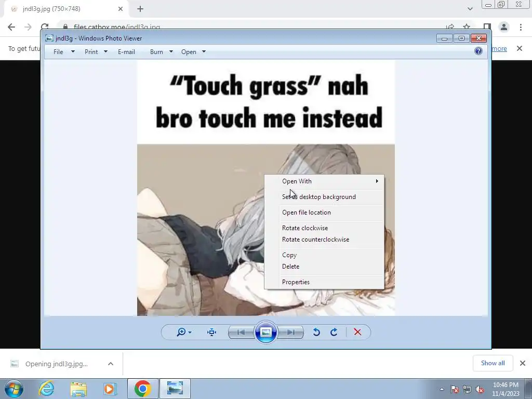Reload the Chrome page

click(45, 27)
